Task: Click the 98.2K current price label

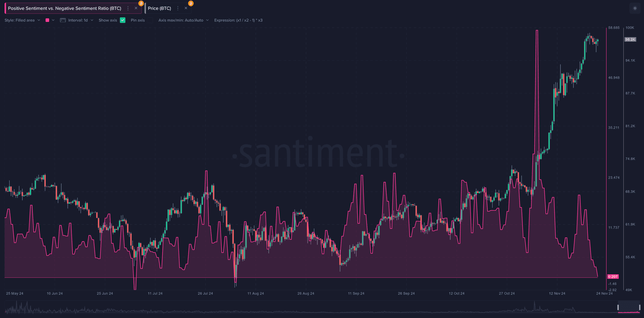Action: (630, 39)
